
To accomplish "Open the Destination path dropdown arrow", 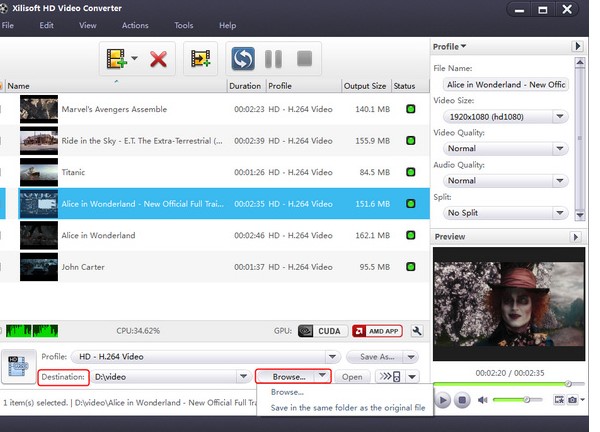I will (x=243, y=377).
